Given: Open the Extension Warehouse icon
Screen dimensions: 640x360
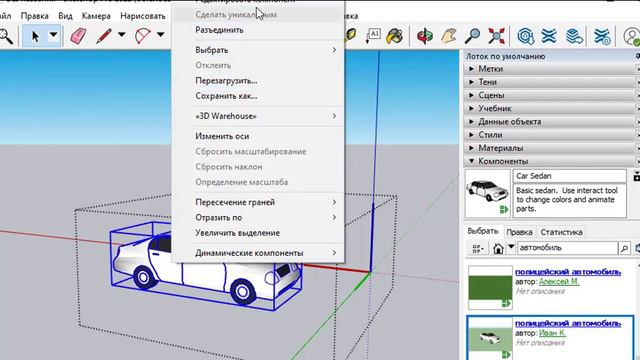Looking at the screenshot, I should pyautogui.click(x=549, y=36).
